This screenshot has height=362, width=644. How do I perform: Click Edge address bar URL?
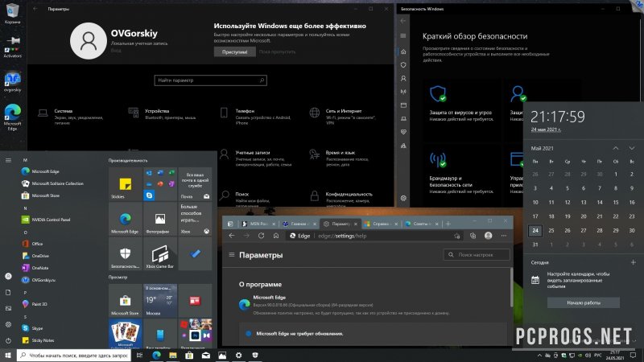point(342,236)
